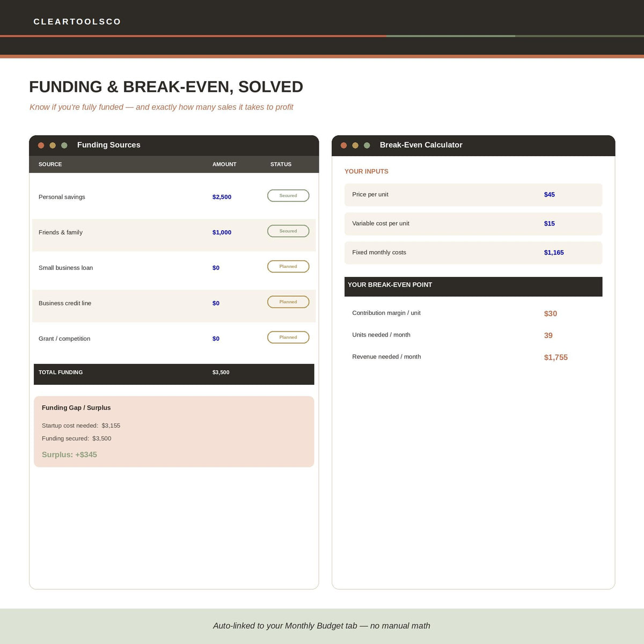The height and width of the screenshot is (644, 644).
Task: Select the Price per unit value $45
Action: pos(550,195)
